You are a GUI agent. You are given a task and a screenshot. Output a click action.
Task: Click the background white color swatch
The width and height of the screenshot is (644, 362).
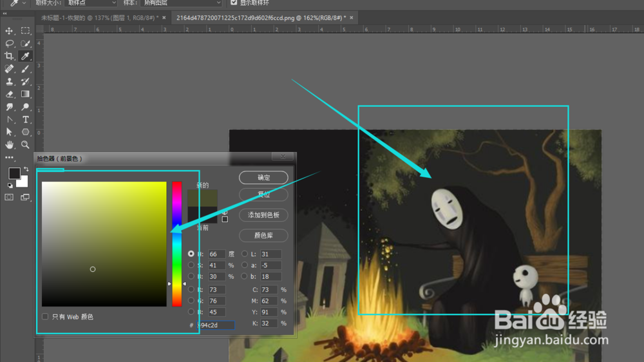(23, 182)
